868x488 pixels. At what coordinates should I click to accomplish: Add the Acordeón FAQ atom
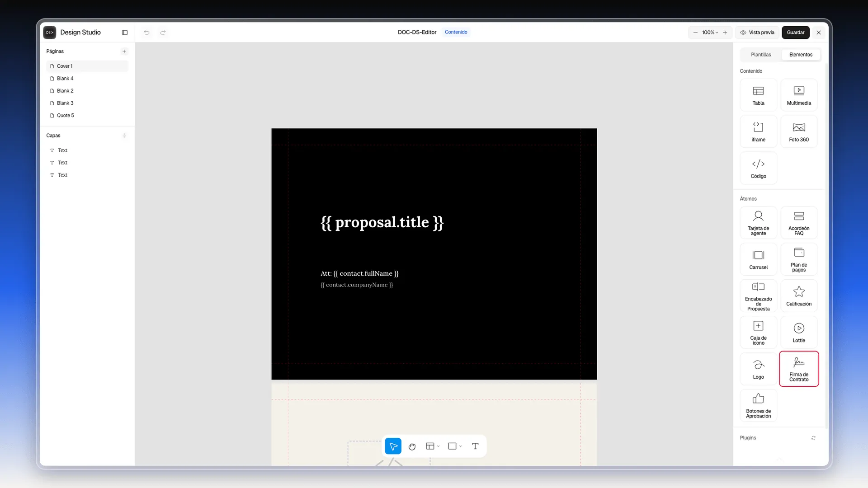click(799, 223)
